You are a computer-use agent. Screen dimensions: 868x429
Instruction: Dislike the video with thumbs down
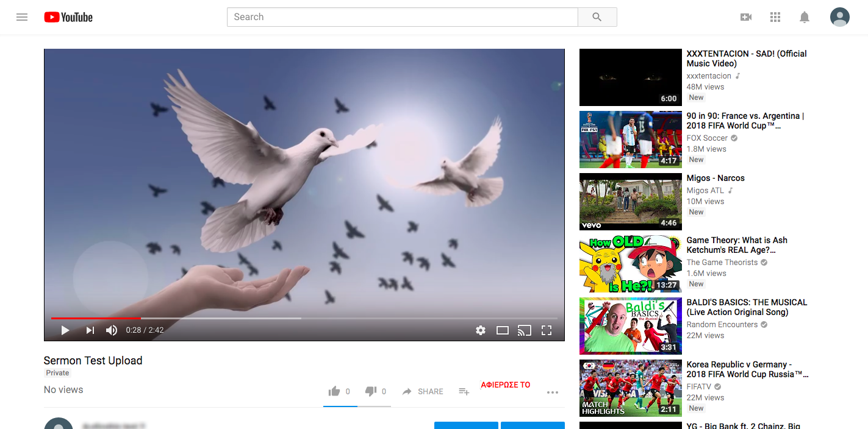coord(370,391)
